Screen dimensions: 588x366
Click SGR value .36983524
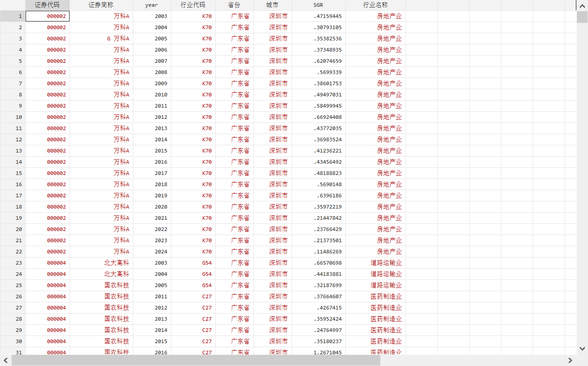[318, 139]
